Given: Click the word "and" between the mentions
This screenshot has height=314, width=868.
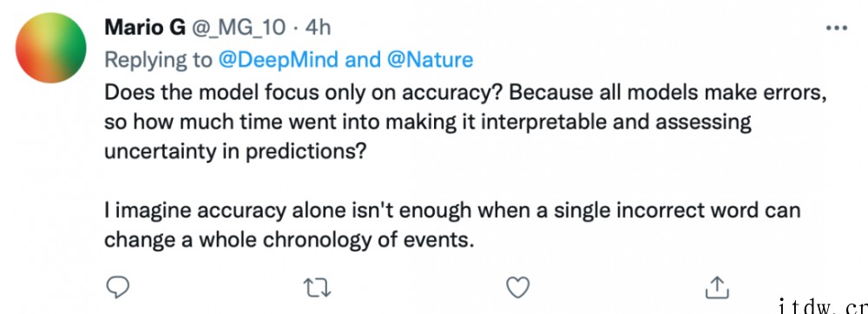Looking at the screenshot, I should [x=362, y=60].
